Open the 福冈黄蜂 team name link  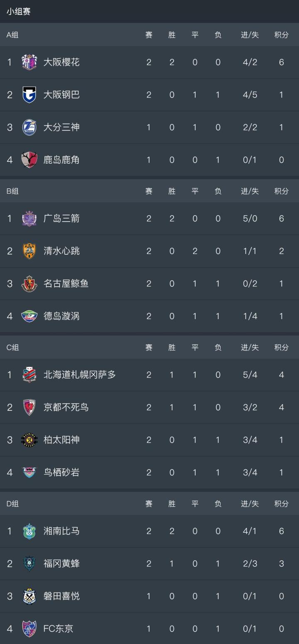coord(61,563)
